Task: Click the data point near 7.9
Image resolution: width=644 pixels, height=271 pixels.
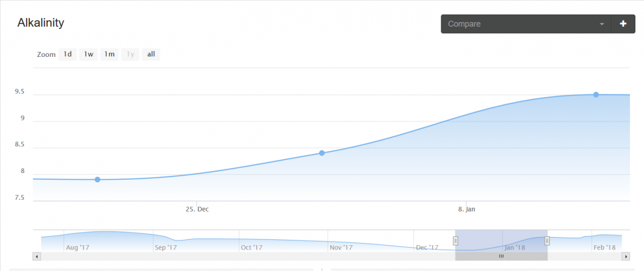Action: pyautogui.click(x=98, y=179)
